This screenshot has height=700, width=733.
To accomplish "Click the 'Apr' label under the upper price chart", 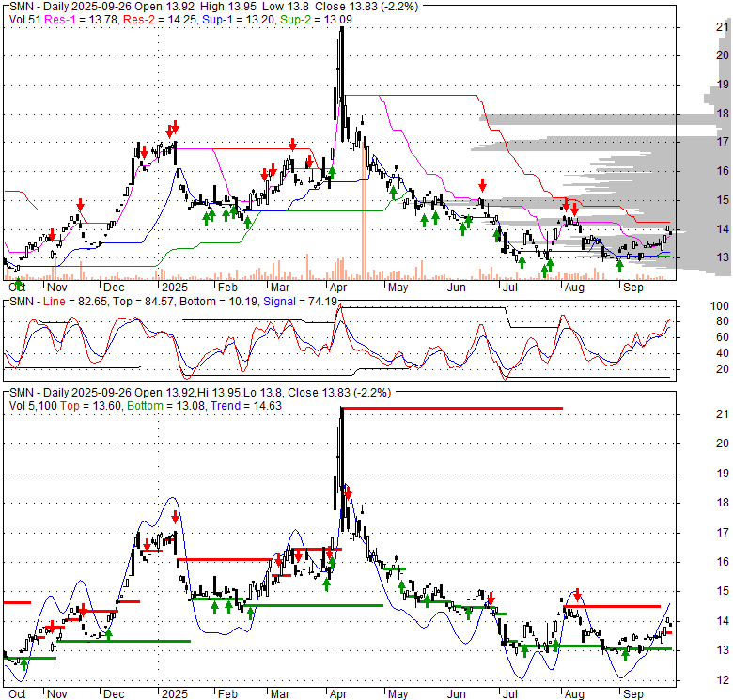I will pos(338,288).
